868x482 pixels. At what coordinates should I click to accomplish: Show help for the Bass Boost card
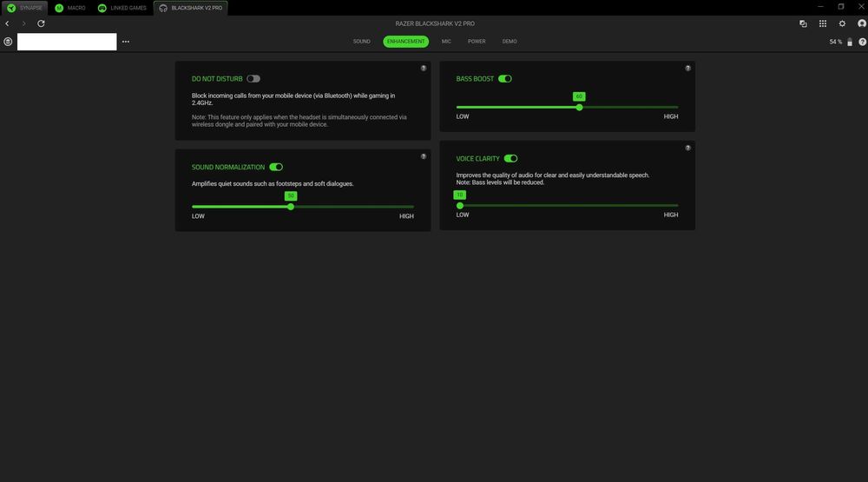pos(688,68)
